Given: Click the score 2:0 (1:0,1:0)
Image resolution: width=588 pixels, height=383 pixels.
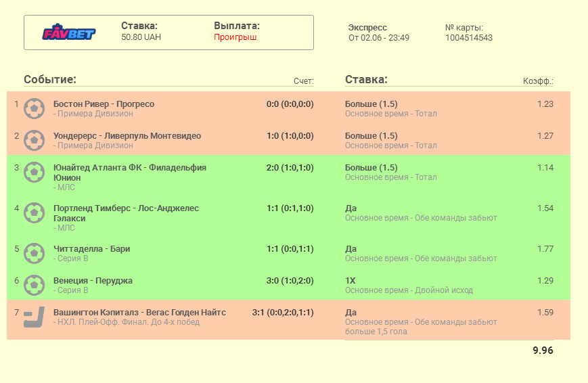Looking at the screenshot, I should point(290,168).
